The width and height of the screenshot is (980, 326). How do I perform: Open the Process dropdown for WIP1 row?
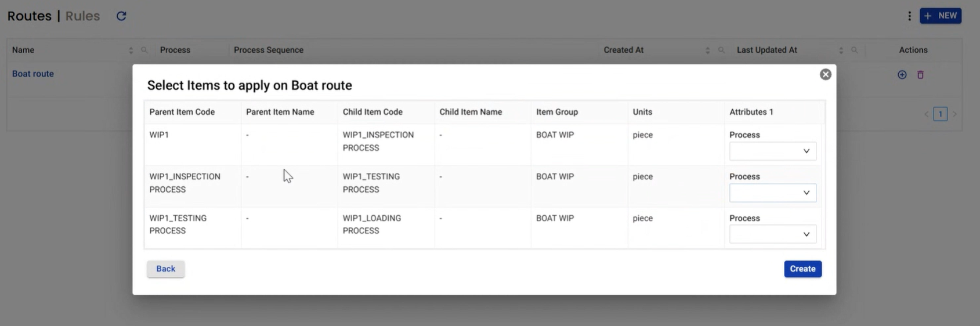(x=772, y=151)
